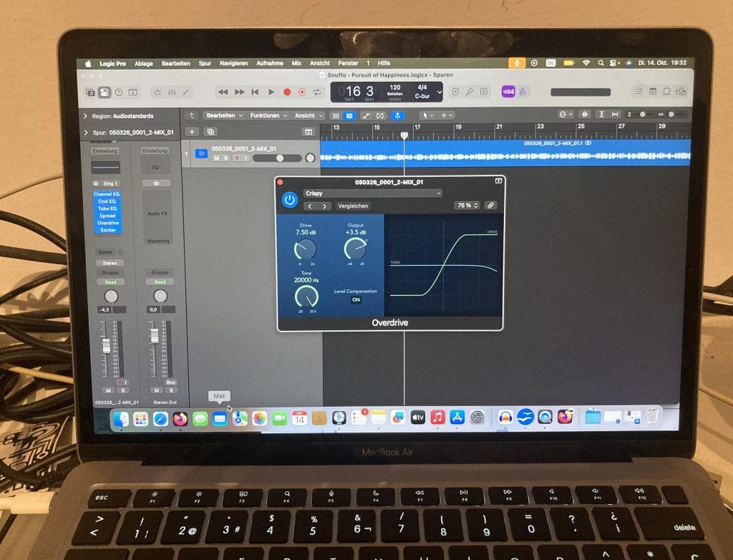Open the Aufnahme menu in menu bar

coord(269,64)
